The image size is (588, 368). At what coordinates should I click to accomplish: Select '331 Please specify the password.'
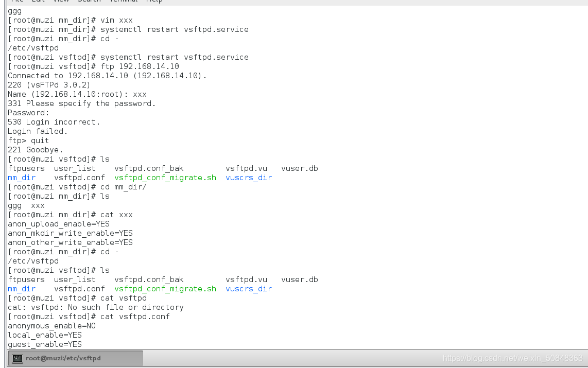pyautogui.click(x=82, y=103)
